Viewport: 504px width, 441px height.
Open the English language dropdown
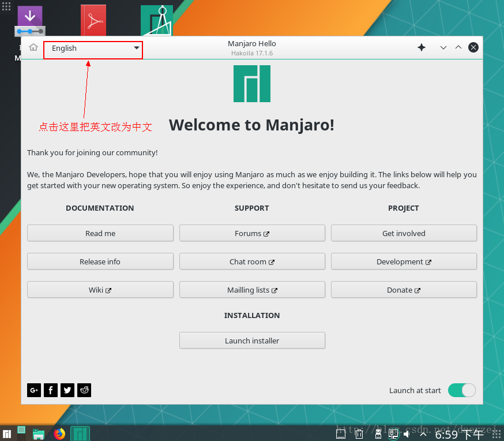pos(93,48)
